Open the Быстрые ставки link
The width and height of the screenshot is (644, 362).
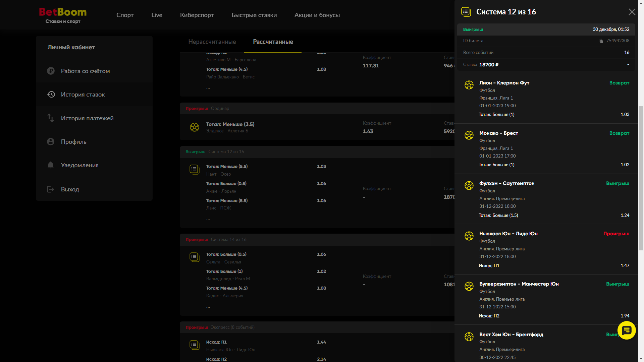(x=254, y=15)
